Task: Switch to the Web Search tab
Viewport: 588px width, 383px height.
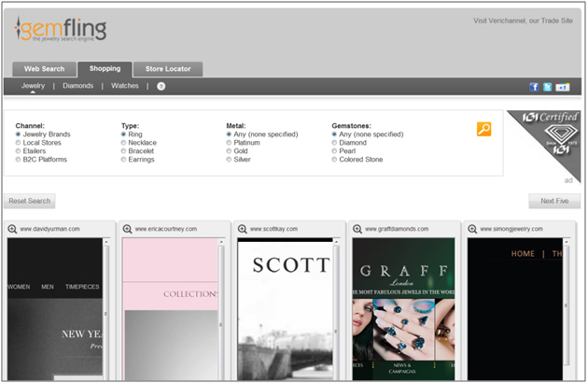Action: click(44, 69)
